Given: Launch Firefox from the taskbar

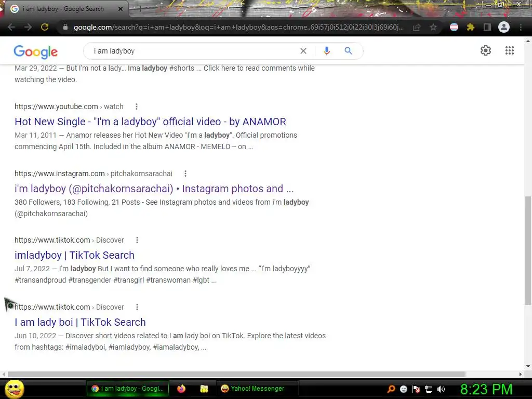Looking at the screenshot, I should (181, 389).
